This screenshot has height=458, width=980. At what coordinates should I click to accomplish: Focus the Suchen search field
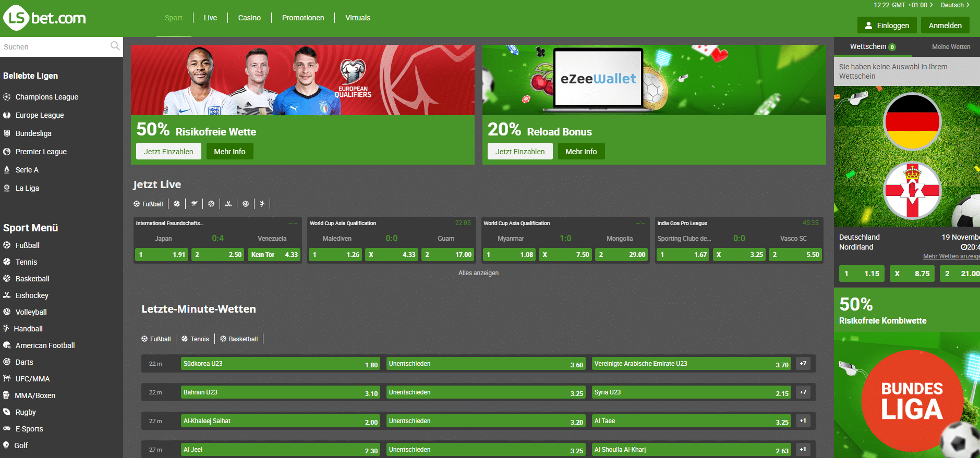click(55, 47)
